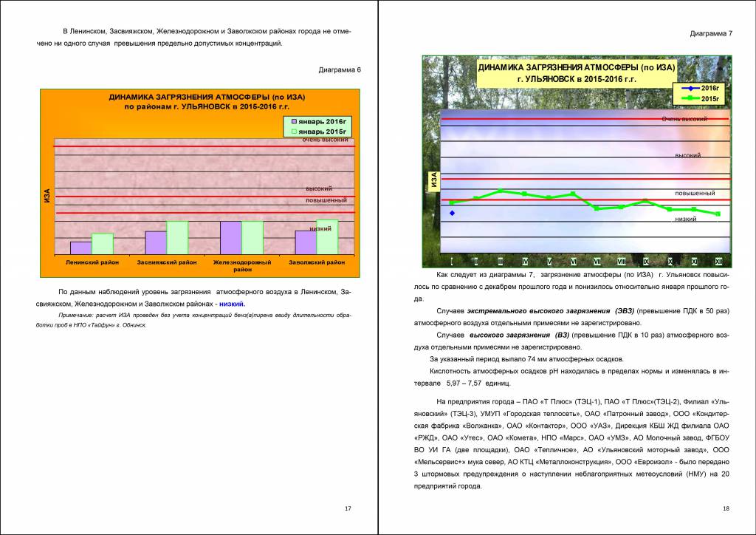The width and height of the screenshot is (756, 535).
Task: Click "ОАО «Комета»" in the enterprise list
Action: click(x=512, y=438)
